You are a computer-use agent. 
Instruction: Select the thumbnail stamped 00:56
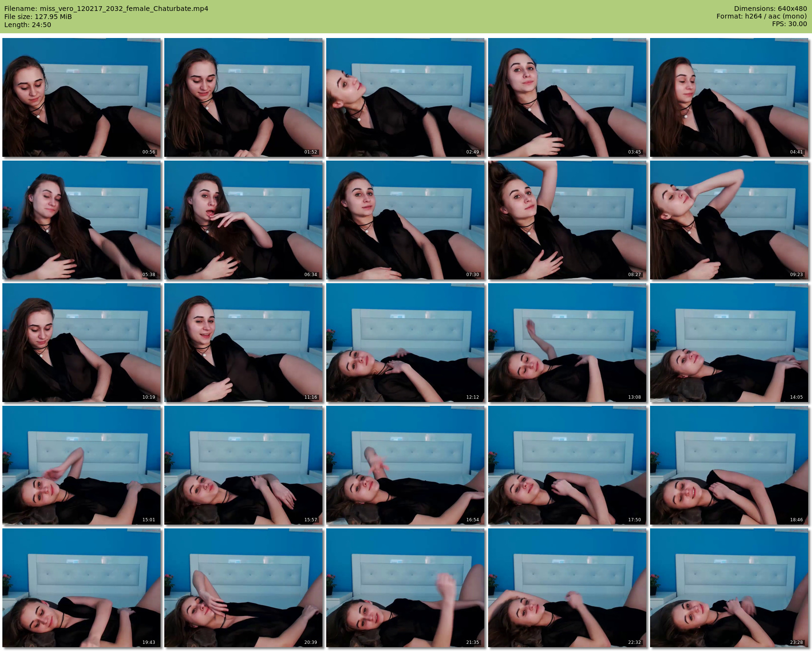[x=82, y=97]
